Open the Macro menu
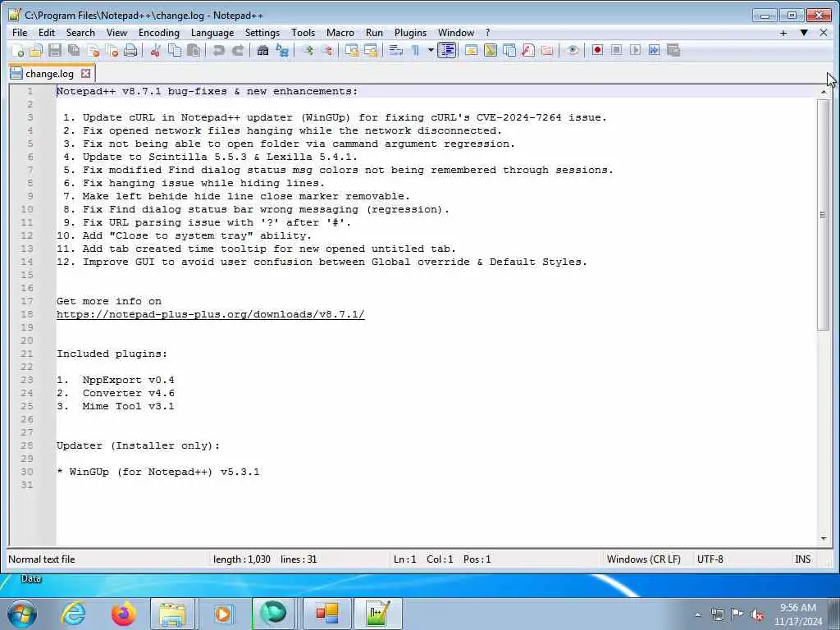 pos(340,33)
